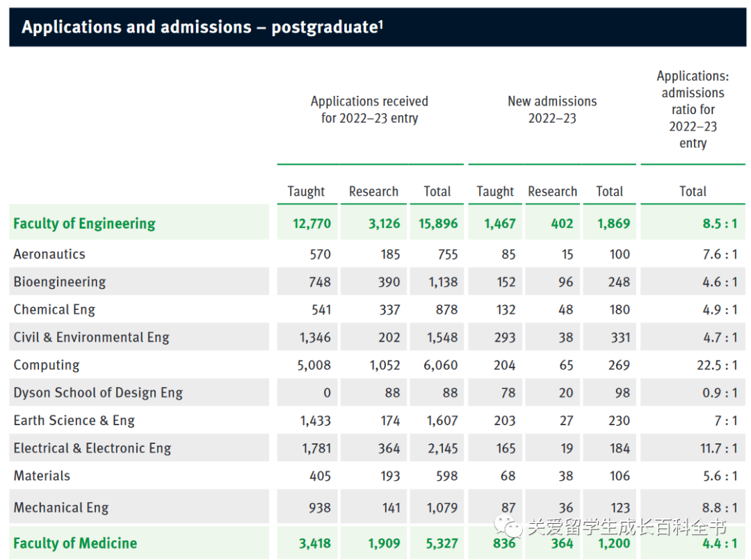Click Faculty of Engineering admissions total 1,869

pyautogui.click(x=613, y=224)
